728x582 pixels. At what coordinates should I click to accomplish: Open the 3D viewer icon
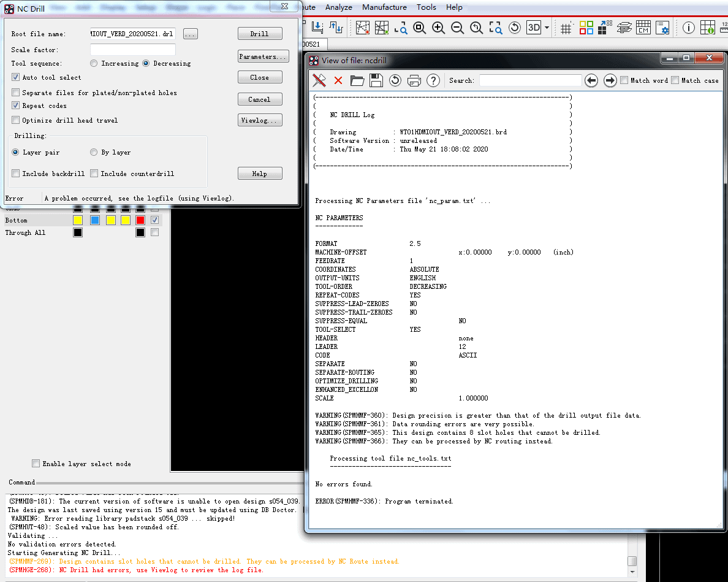[x=534, y=28]
